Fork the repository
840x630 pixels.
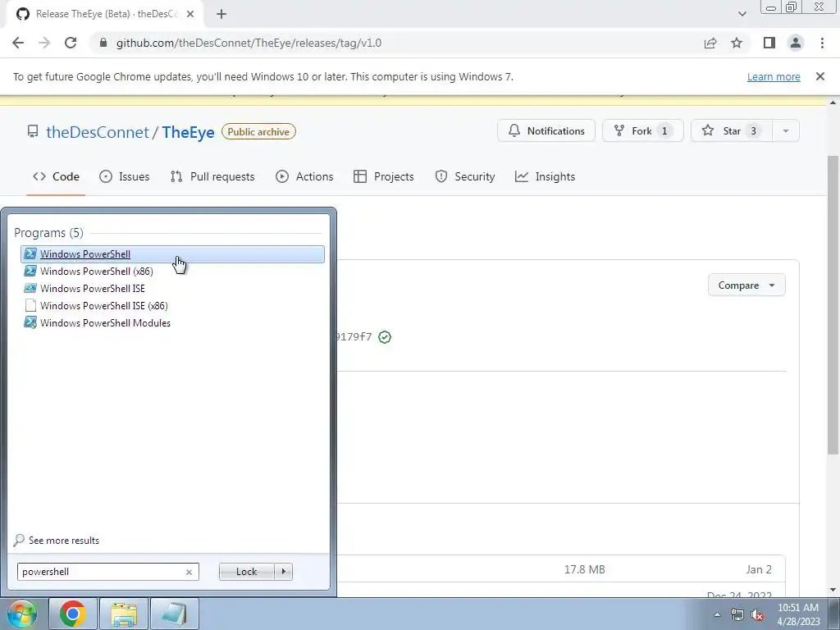tap(643, 130)
